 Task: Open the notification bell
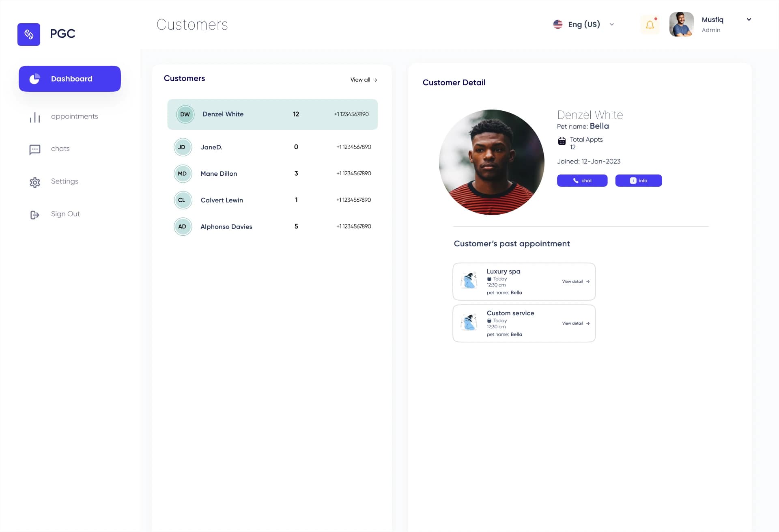pos(650,25)
